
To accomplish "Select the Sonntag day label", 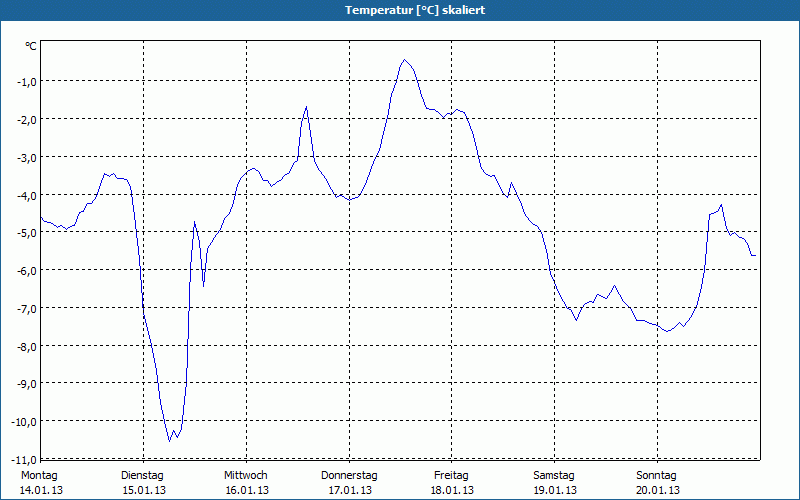I will click(657, 476).
